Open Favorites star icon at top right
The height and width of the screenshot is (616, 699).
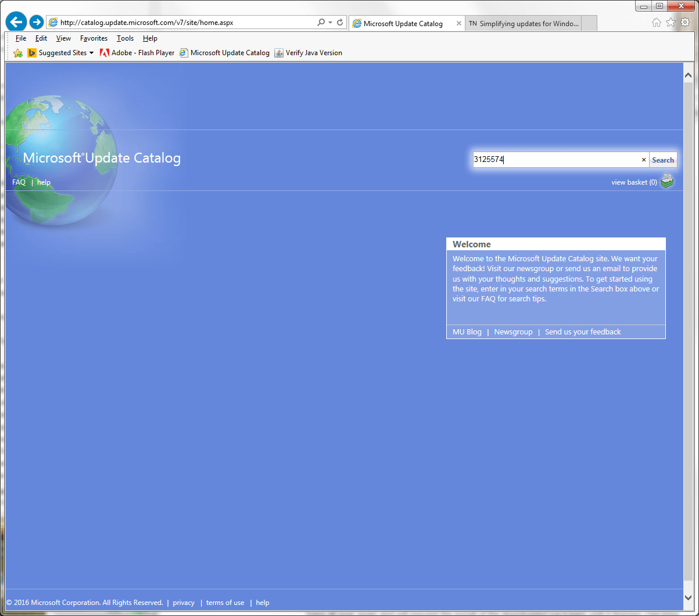[671, 22]
